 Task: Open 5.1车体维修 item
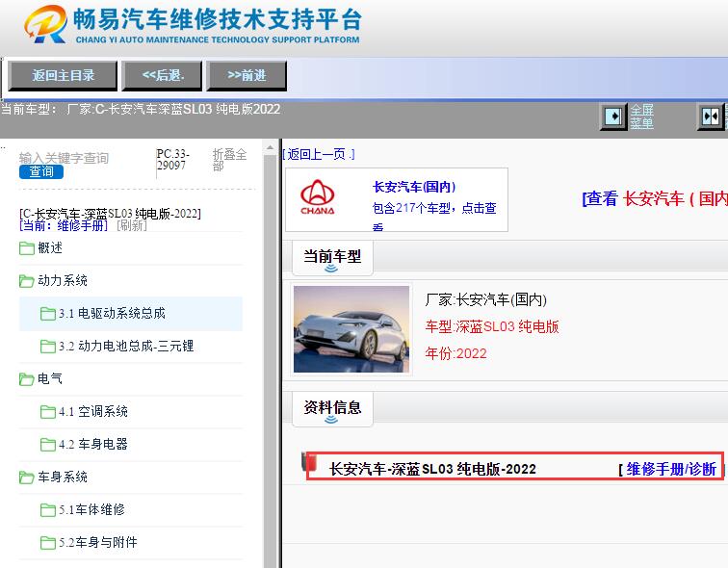tap(91, 509)
